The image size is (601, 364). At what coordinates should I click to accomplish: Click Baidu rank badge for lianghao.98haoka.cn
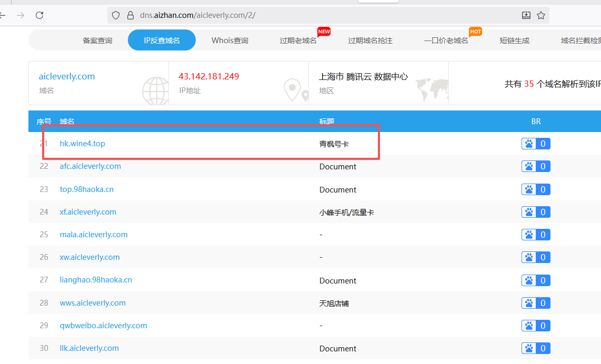click(536, 280)
